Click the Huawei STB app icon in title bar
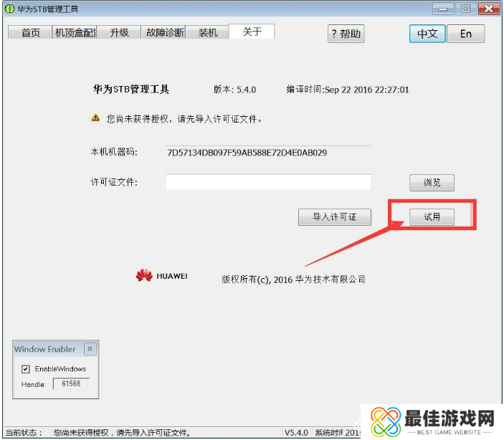The height and width of the screenshot is (440, 504). (9, 9)
